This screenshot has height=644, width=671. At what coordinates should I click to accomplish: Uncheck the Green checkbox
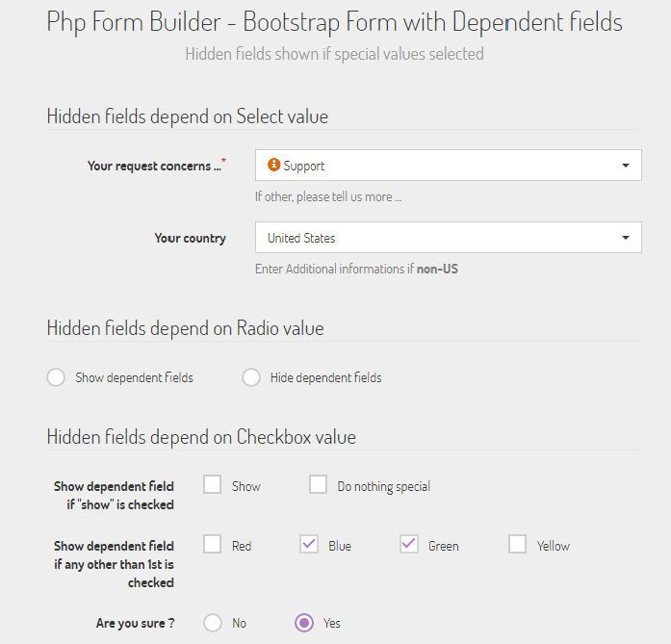tap(409, 545)
